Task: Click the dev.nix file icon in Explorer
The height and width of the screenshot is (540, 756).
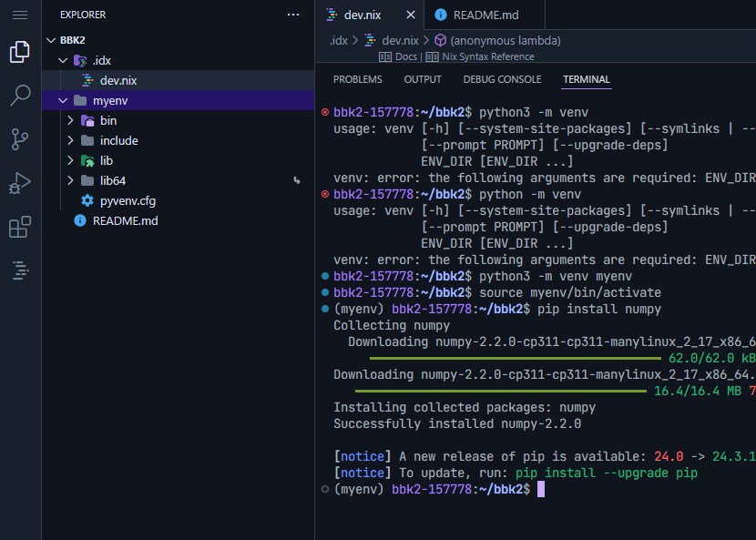Action: click(87, 80)
